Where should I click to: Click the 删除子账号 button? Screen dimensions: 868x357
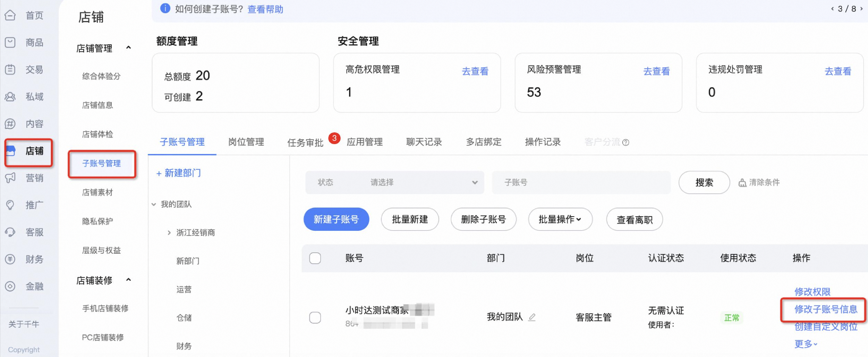pos(484,219)
